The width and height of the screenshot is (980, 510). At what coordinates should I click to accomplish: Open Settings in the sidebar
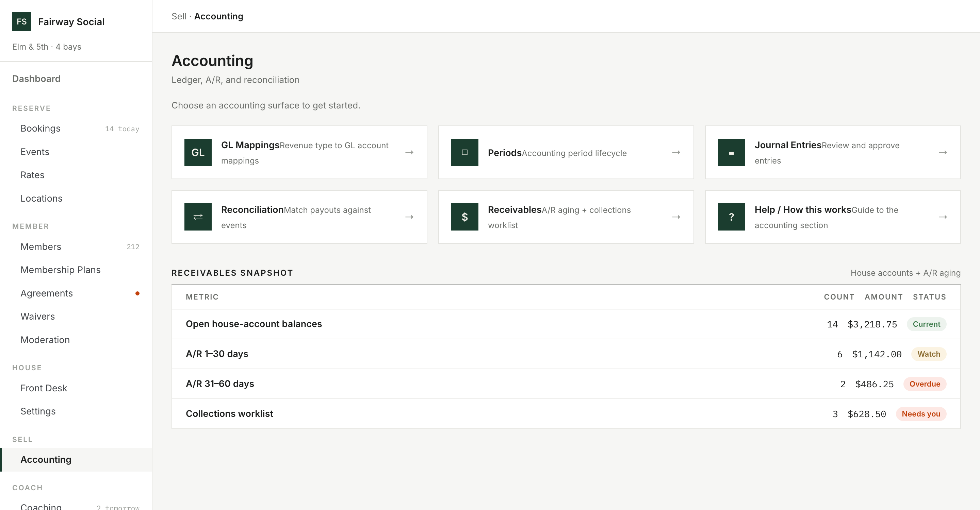point(76,411)
